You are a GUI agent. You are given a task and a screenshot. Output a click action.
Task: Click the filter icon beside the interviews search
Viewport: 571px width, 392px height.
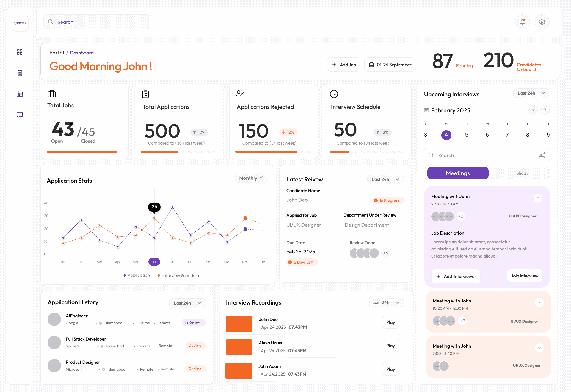tap(542, 155)
